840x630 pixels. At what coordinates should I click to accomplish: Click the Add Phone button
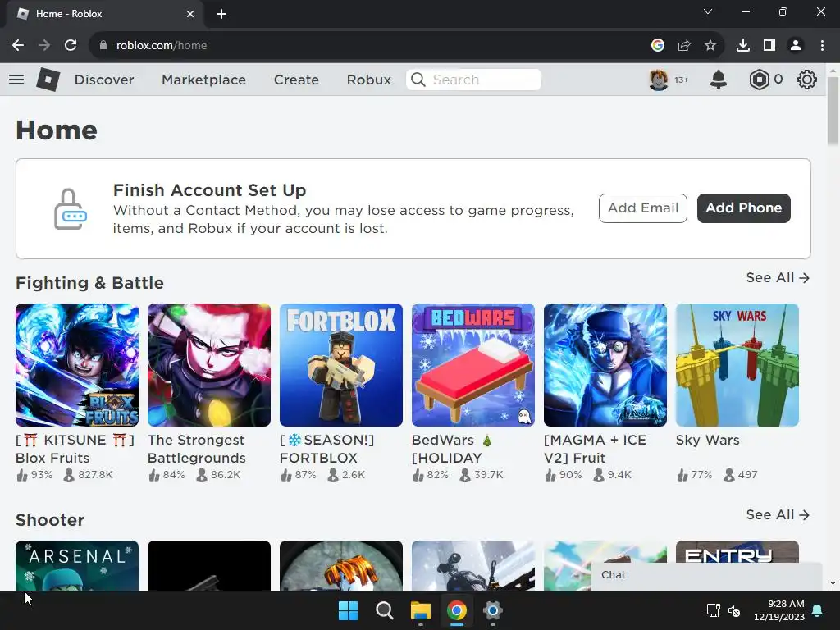[x=743, y=208]
